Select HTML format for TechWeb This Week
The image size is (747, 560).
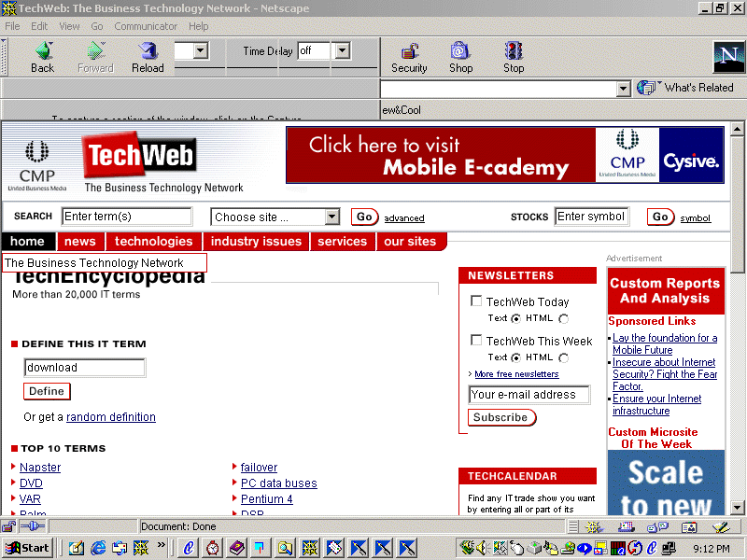tap(564, 357)
